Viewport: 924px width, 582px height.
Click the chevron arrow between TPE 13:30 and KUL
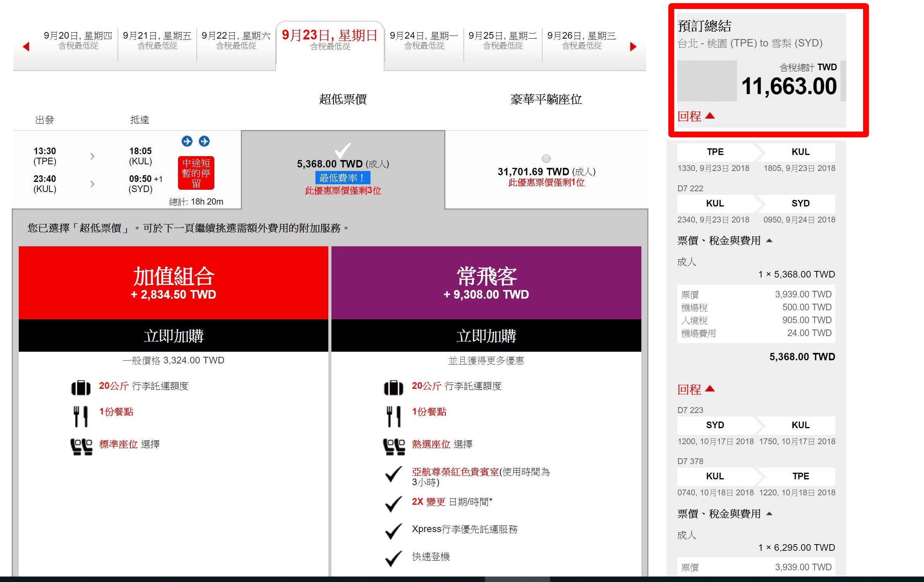click(92, 157)
